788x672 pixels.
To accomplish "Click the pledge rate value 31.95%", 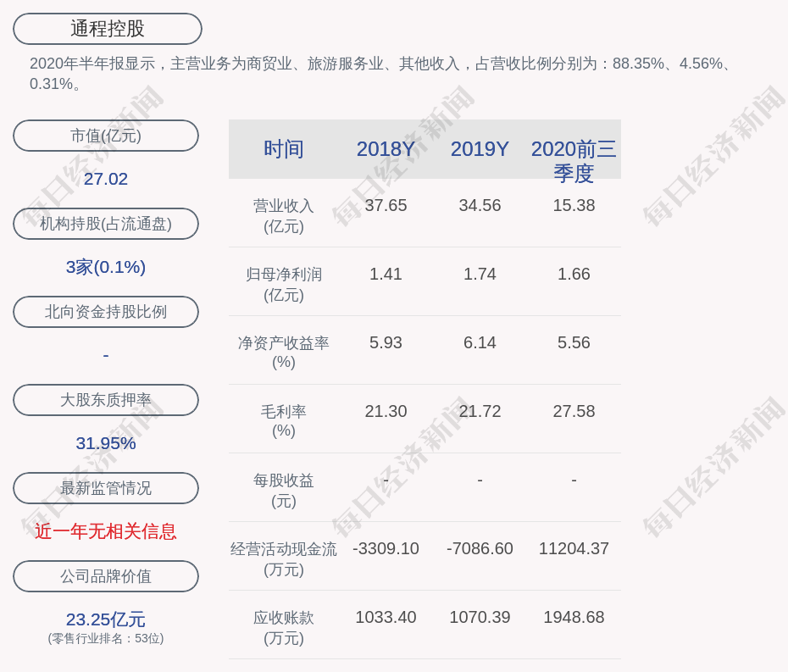I will click(x=106, y=443).
